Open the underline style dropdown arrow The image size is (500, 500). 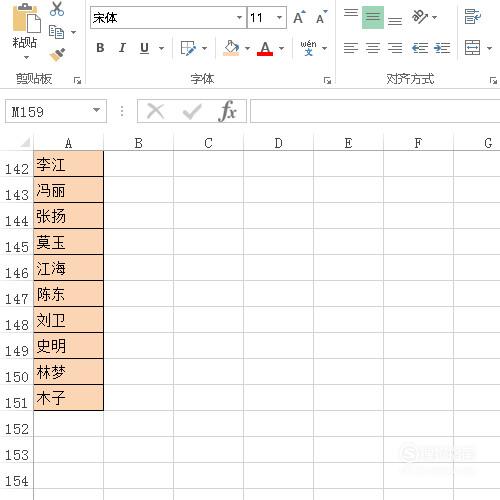tap(161, 48)
